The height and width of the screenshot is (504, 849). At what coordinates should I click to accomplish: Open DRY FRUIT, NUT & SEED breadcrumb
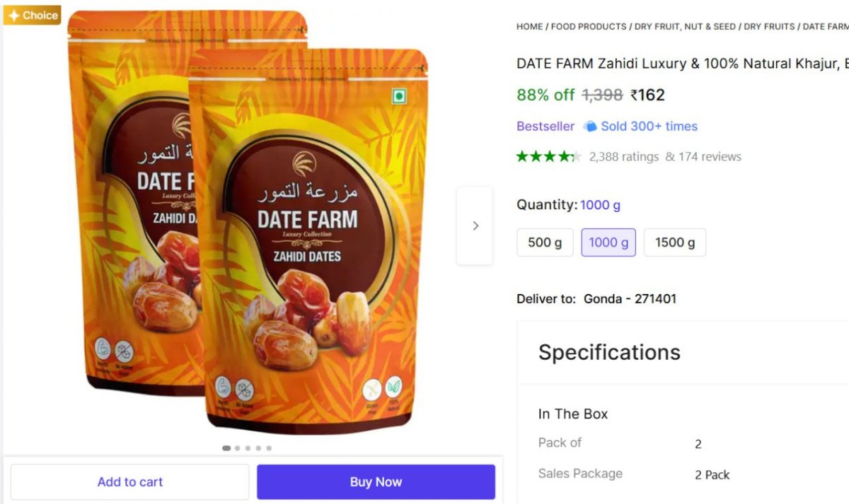tap(685, 27)
